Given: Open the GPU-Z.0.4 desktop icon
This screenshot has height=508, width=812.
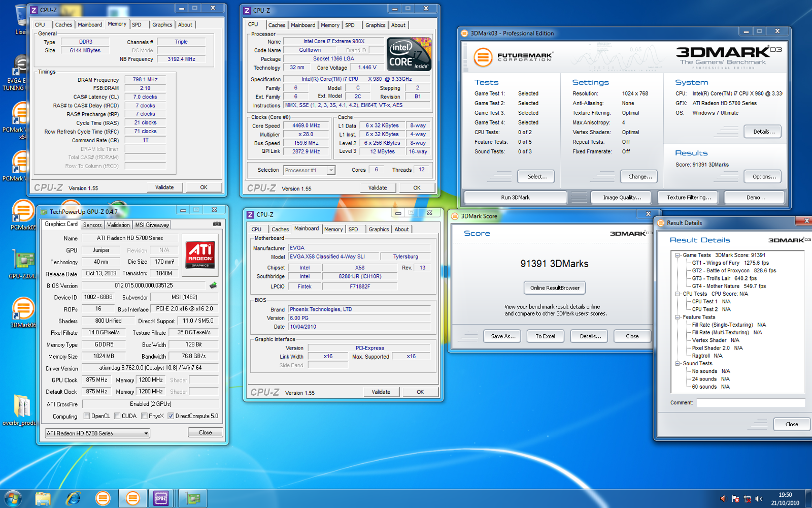Looking at the screenshot, I should [x=22, y=264].
